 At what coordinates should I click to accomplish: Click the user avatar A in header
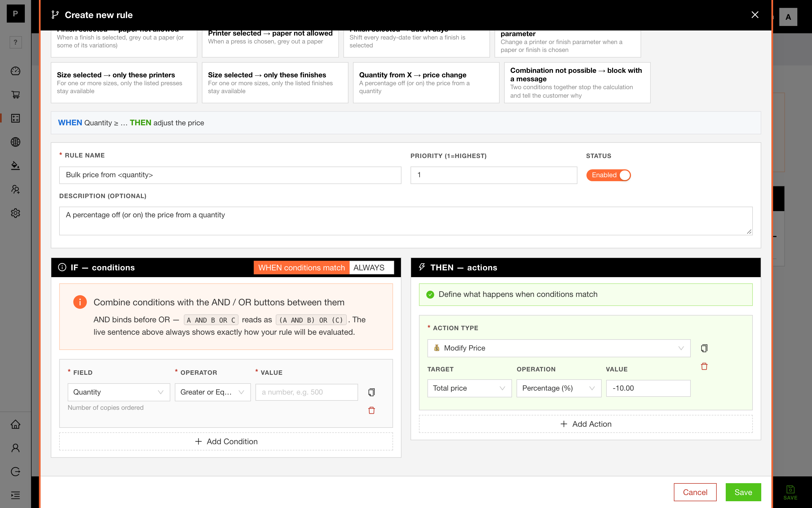click(788, 17)
